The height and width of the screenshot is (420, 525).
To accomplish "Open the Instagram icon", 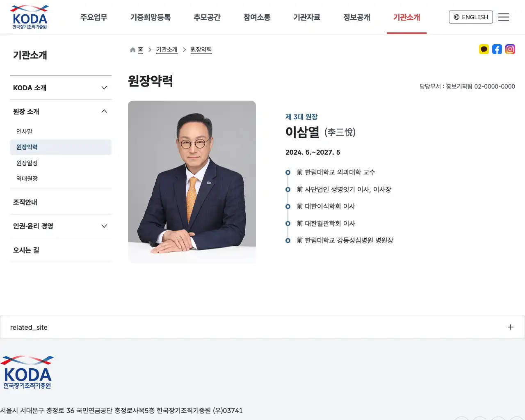I will [510, 49].
